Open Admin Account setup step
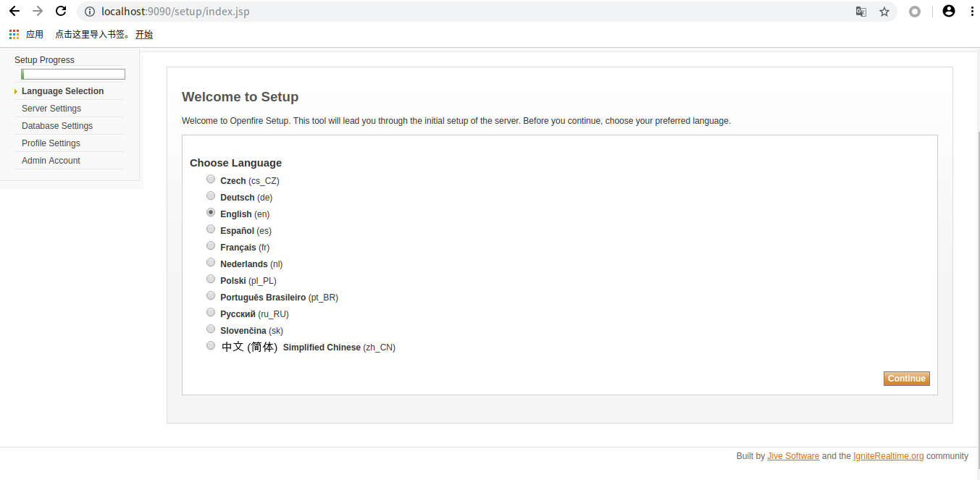The height and width of the screenshot is (480, 980). [x=51, y=161]
